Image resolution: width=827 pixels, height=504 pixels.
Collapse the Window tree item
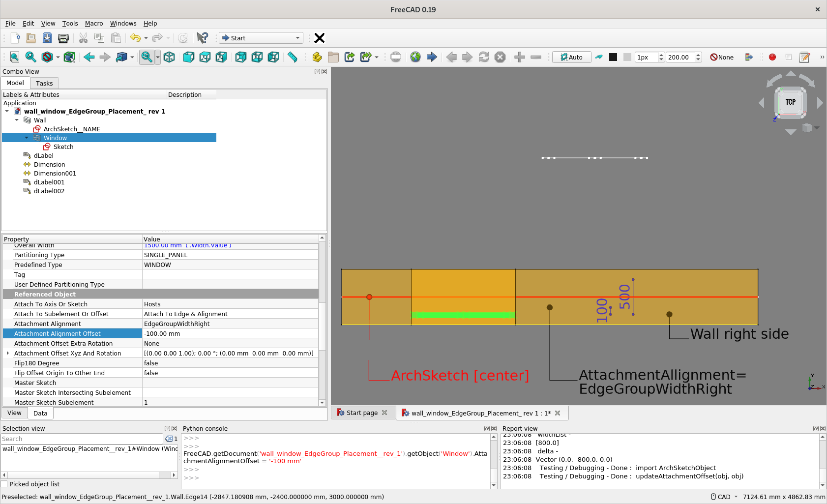(x=27, y=138)
